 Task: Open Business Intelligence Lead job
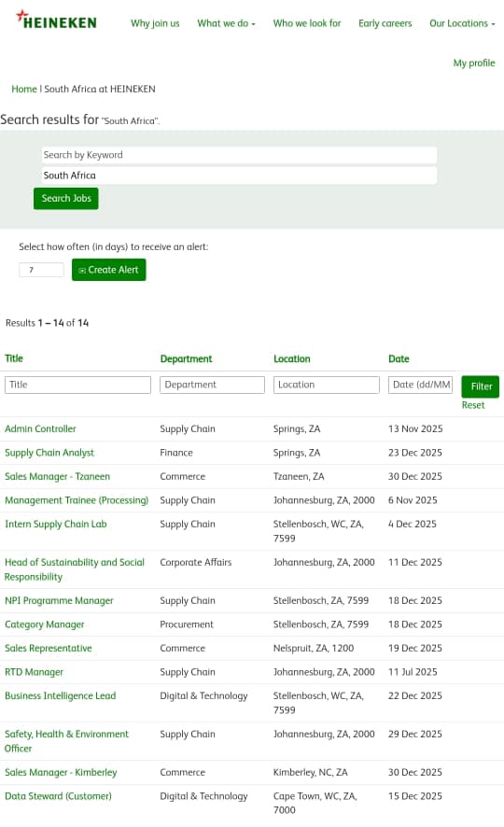point(60,695)
